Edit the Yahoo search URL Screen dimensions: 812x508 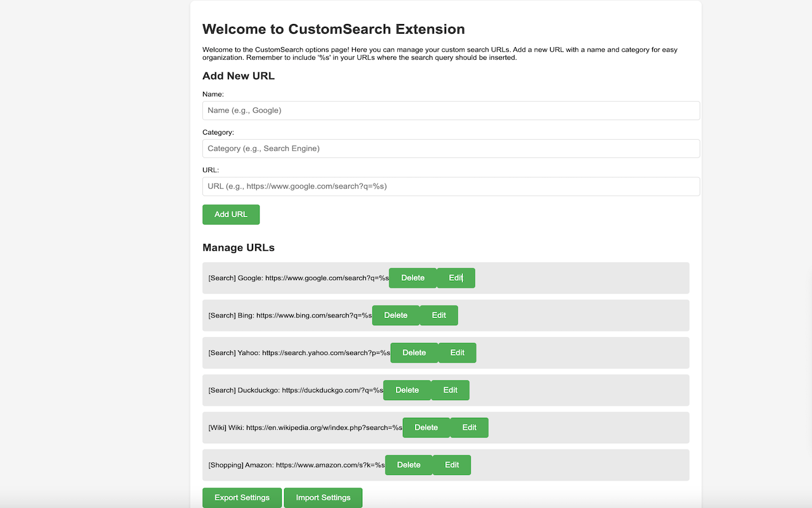coord(457,352)
